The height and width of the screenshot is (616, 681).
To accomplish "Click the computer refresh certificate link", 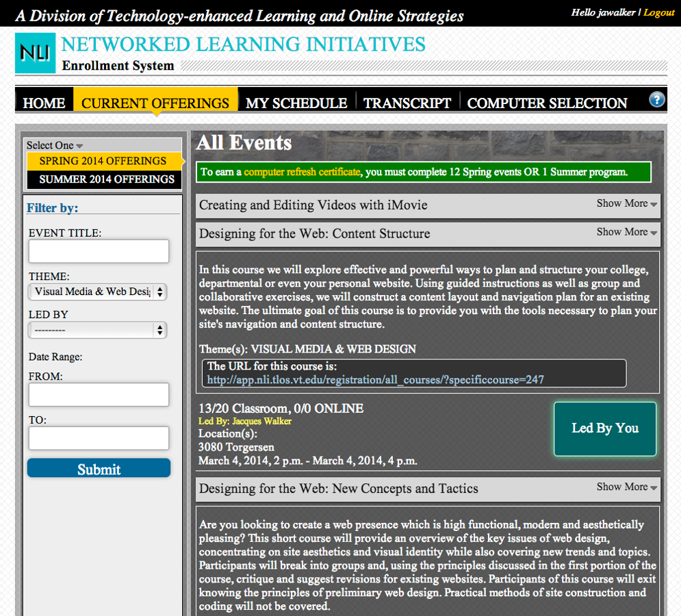I will coord(302,172).
